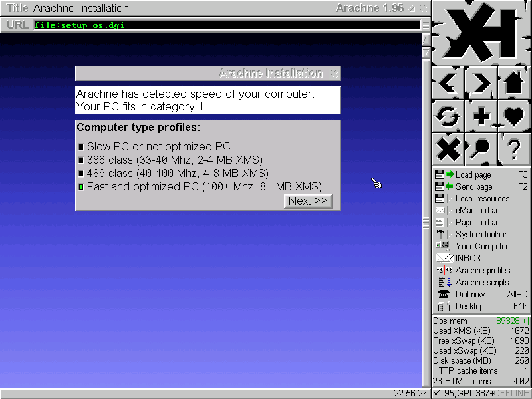Click the Your Computer PC icon

[443, 245]
